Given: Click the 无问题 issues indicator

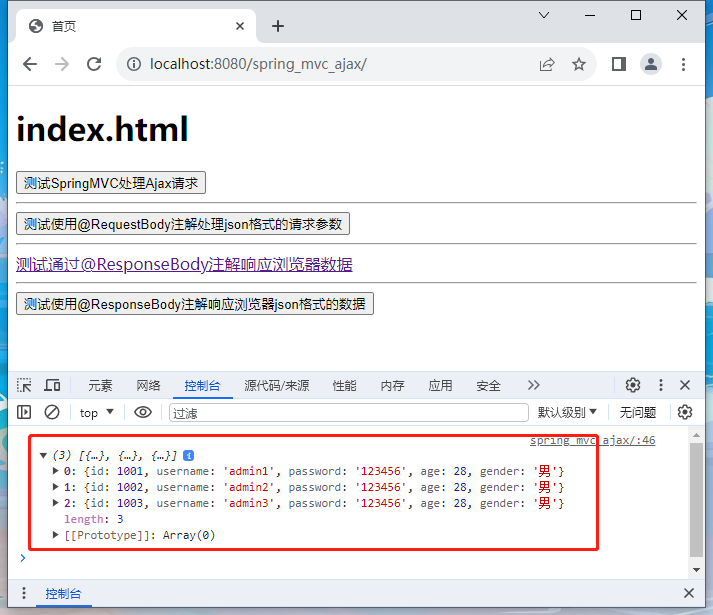Looking at the screenshot, I should (x=638, y=413).
